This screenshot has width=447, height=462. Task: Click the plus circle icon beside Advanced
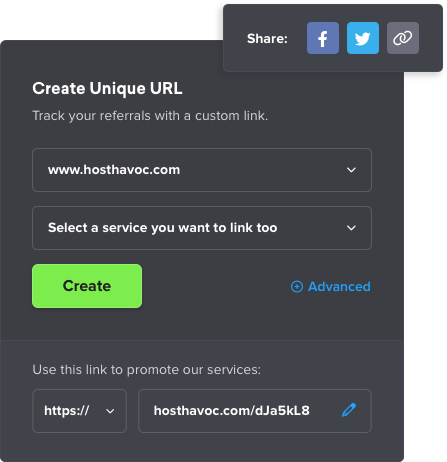297,286
